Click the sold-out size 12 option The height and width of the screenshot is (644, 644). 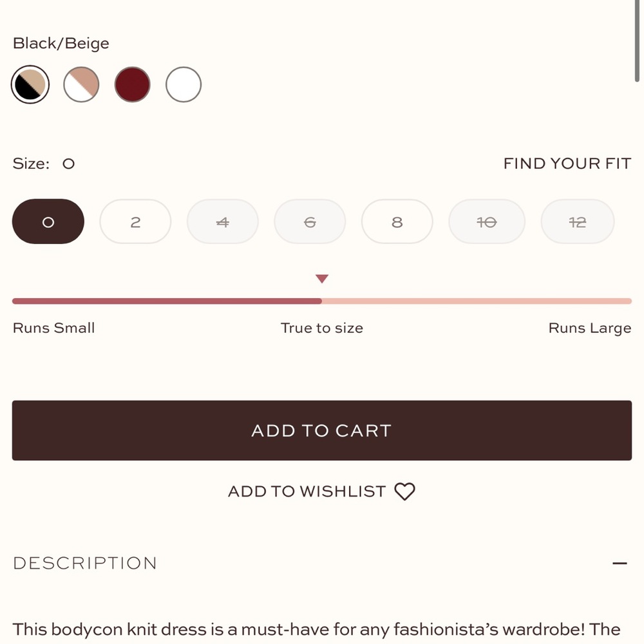click(577, 222)
